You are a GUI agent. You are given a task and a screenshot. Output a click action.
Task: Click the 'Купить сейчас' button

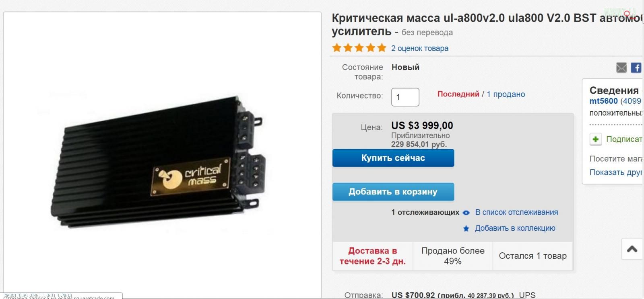[x=393, y=158]
